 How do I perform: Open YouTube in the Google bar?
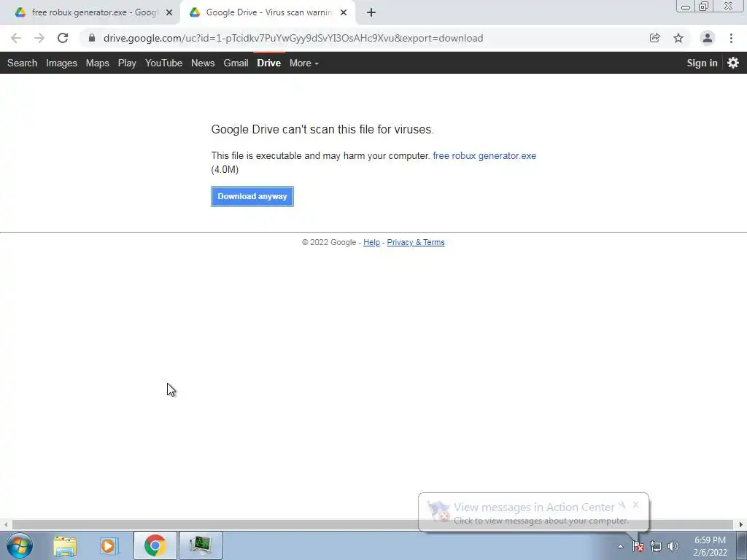coord(164,63)
